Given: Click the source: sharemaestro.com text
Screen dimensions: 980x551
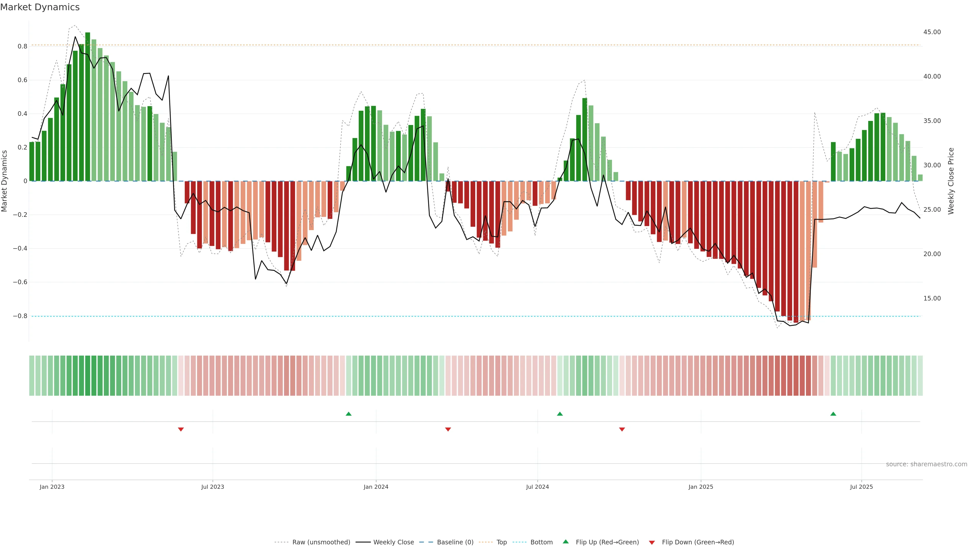Looking at the screenshot, I should click(926, 464).
